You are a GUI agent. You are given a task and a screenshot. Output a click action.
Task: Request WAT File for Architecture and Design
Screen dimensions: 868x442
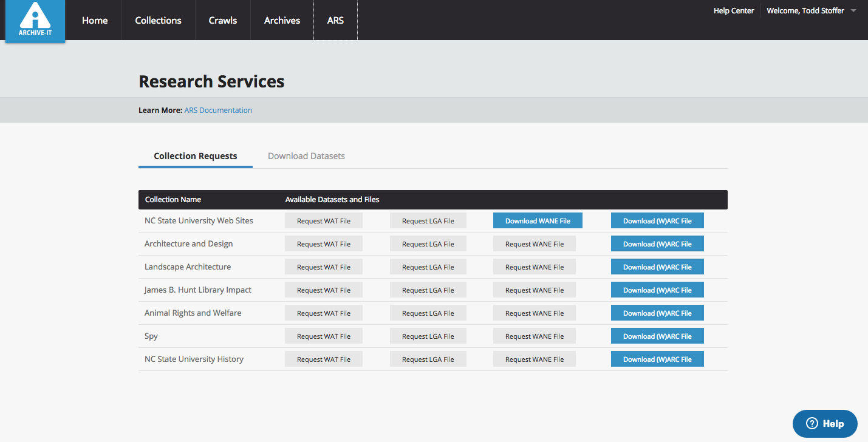pyautogui.click(x=324, y=244)
